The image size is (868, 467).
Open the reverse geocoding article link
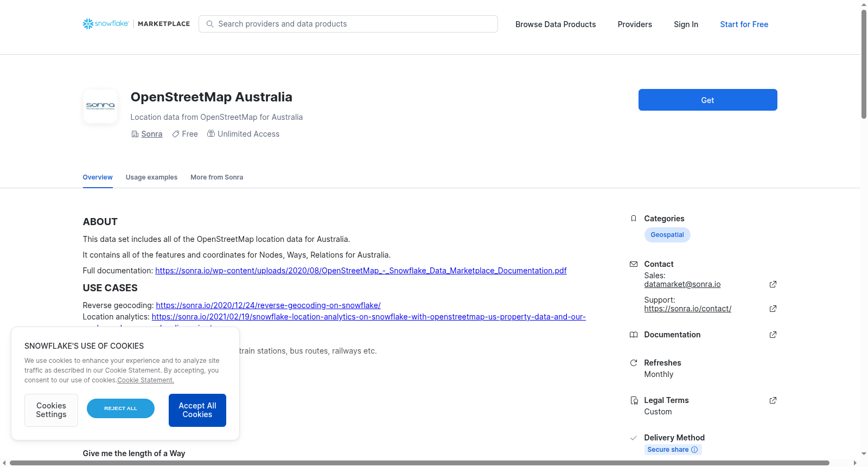(x=268, y=305)
